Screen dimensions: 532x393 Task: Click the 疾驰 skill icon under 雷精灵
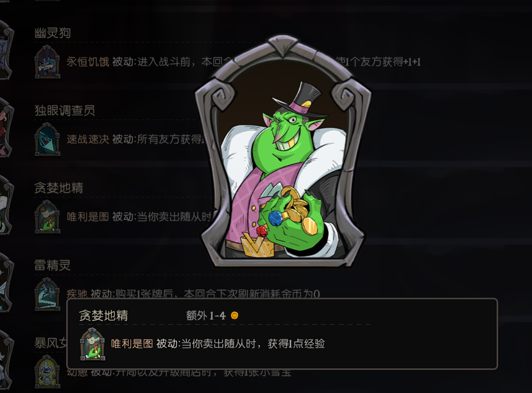coord(48,294)
